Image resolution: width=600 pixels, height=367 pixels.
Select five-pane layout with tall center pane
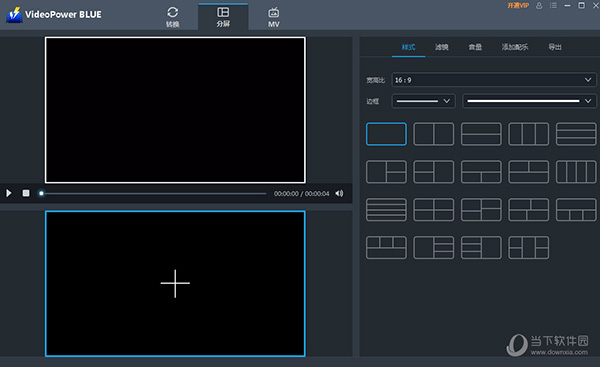528,248
